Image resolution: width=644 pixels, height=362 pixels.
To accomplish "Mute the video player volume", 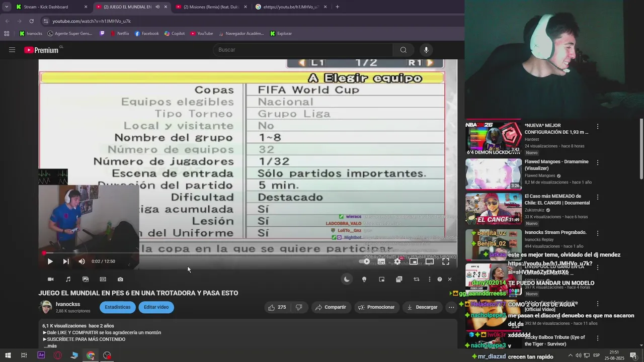I will (82, 261).
